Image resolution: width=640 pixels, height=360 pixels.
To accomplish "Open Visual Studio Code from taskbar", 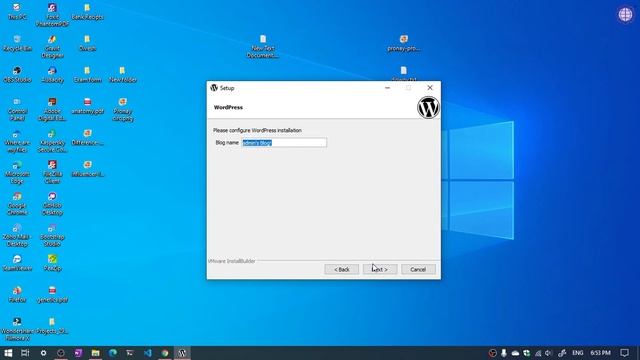I will pyautogui.click(x=147, y=353).
